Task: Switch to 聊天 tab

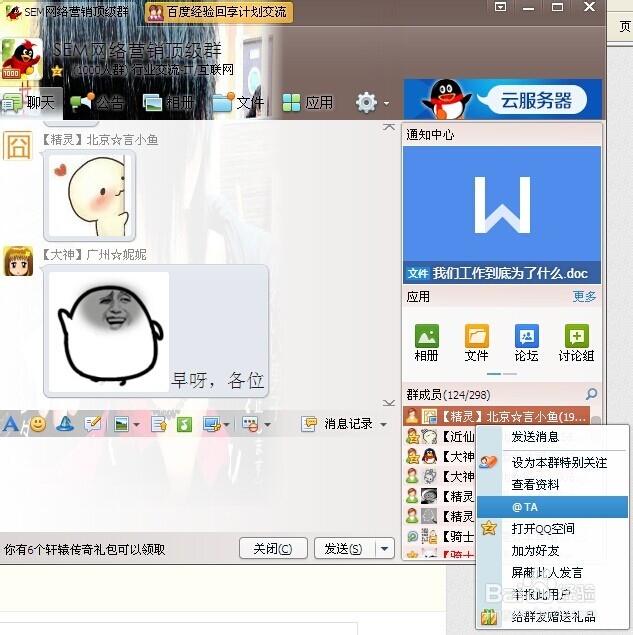Action: click(30, 103)
